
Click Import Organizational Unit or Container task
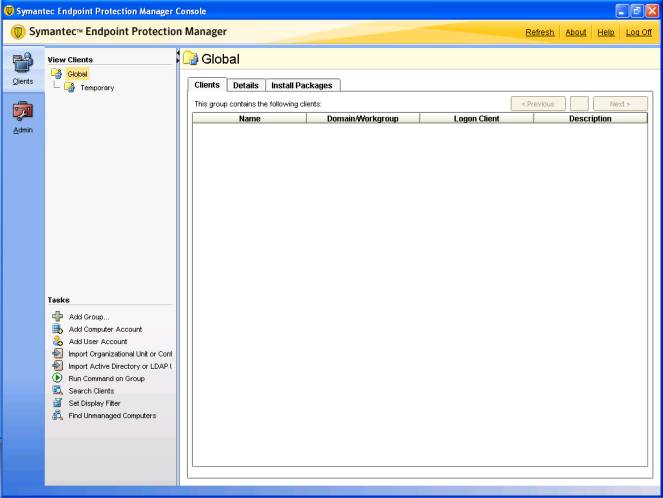(x=120, y=353)
